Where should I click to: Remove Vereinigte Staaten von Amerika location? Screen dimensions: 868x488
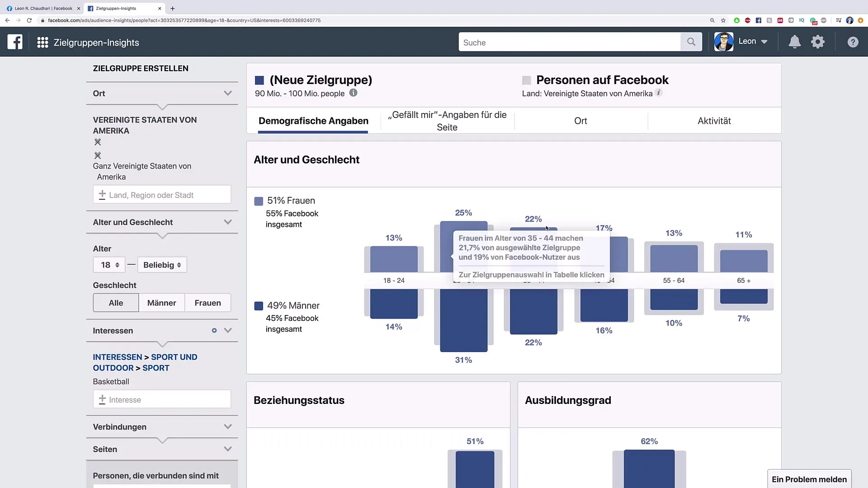click(98, 142)
